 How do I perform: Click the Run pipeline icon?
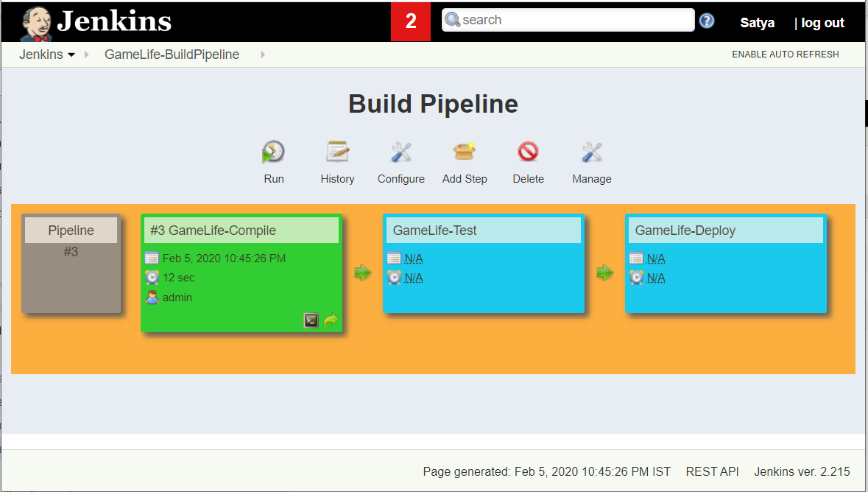coord(273,152)
